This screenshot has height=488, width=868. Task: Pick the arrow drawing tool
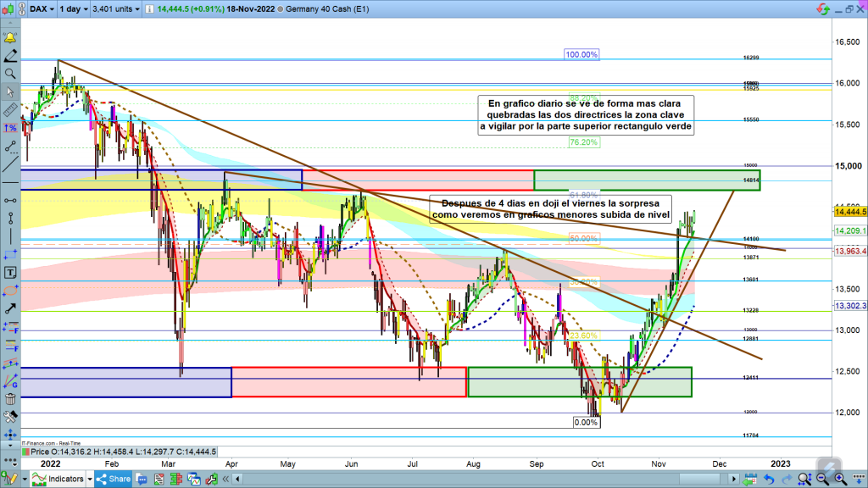click(10, 291)
